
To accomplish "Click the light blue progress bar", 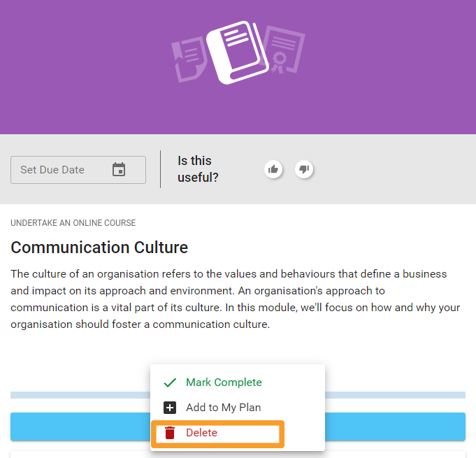I will click(77, 395).
